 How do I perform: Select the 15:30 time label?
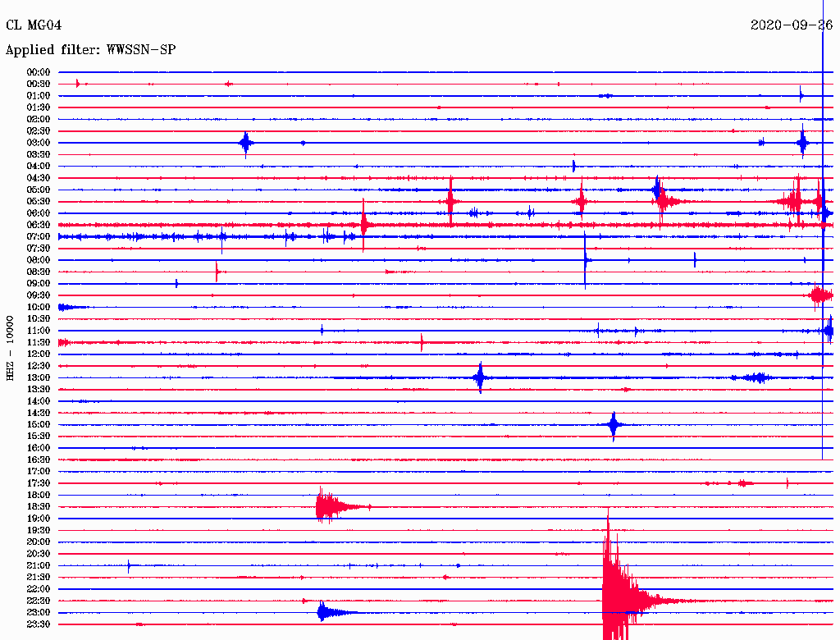click(39, 437)
